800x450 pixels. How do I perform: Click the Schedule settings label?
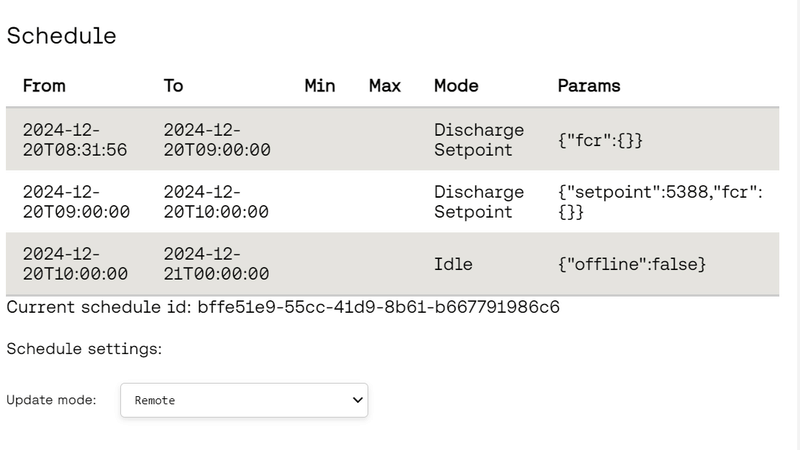(84, 349)
